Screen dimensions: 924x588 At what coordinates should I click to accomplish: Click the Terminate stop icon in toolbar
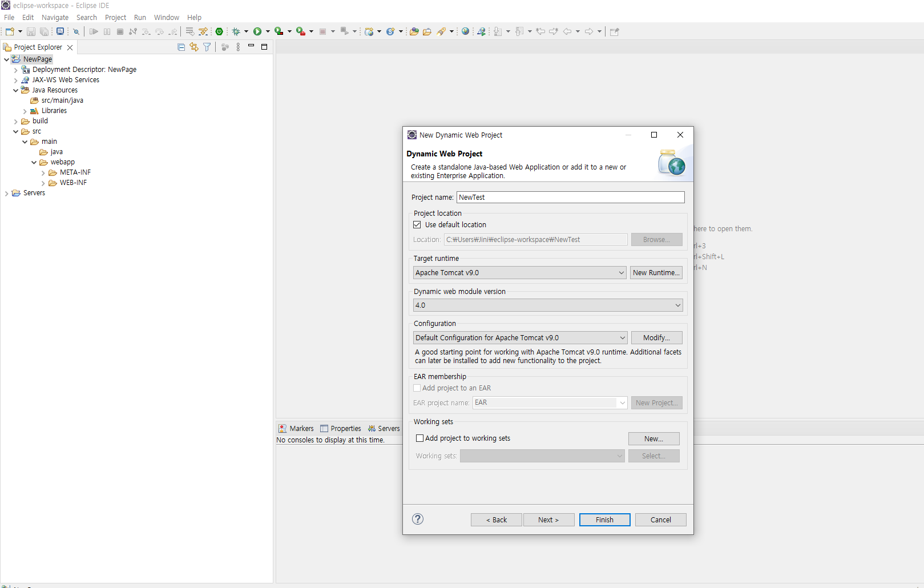[120, 31]
